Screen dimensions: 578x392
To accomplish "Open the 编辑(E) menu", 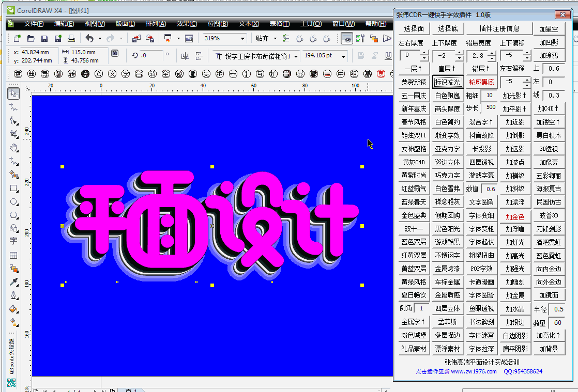I will tap(64, 24).
